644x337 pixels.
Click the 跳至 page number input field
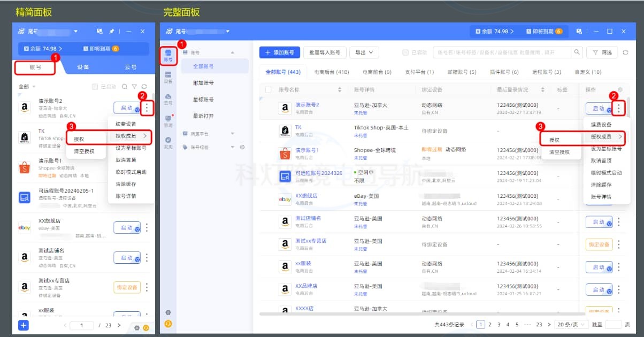(x=614, y=324)
